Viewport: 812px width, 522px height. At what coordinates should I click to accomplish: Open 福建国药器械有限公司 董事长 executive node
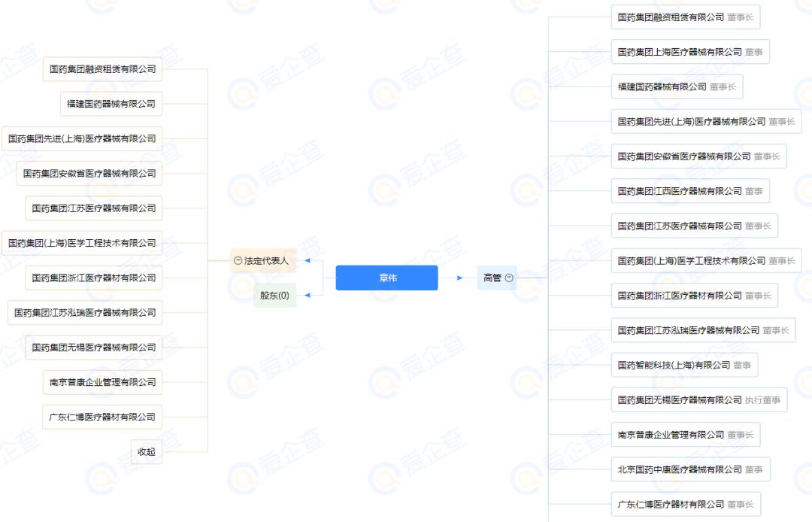point(677,86)
